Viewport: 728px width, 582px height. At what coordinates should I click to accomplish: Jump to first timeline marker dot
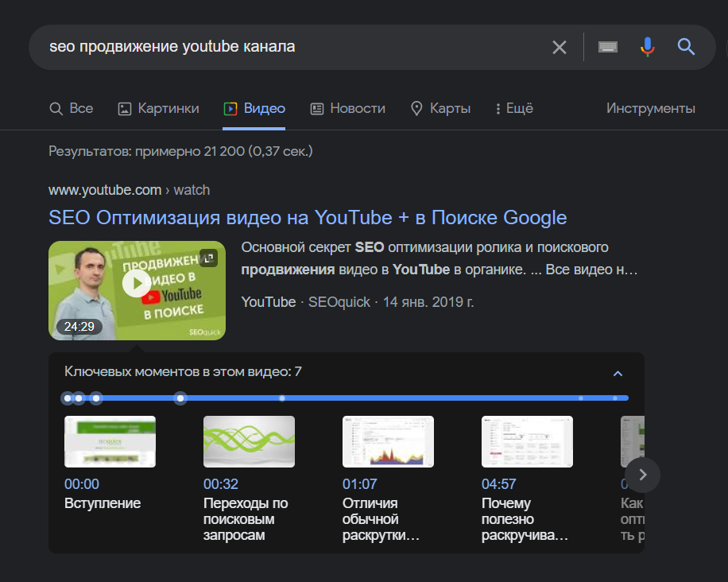(x=68, y=398)
